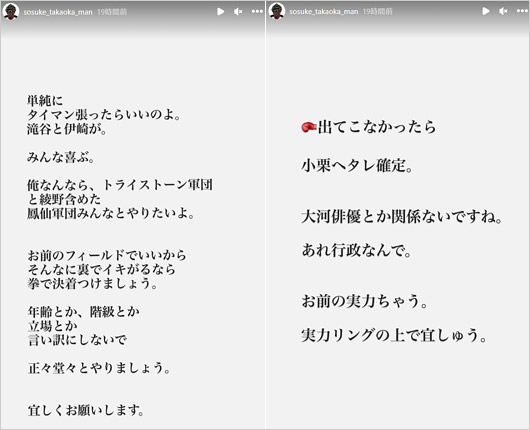The height and width of the screenshot is (430, 530).
Task: Click the line タイマン張ったらいいのよ。
Action: [x=104, y=115]
